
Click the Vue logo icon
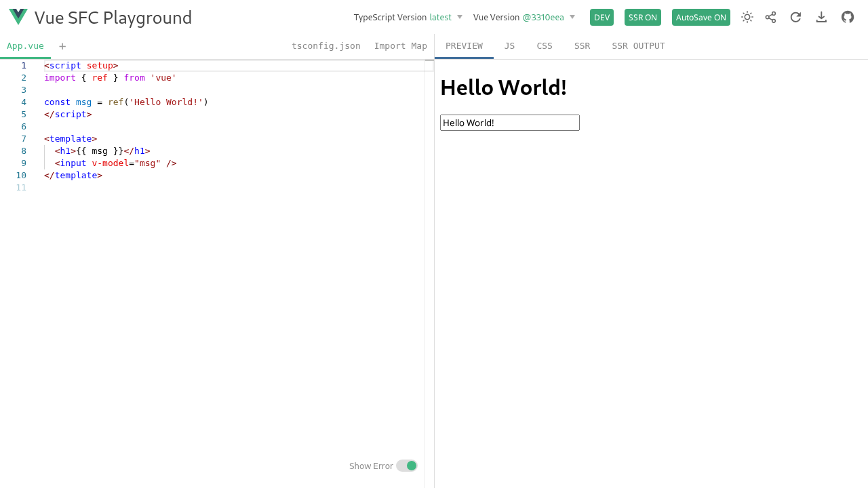[x=18, y=17]
